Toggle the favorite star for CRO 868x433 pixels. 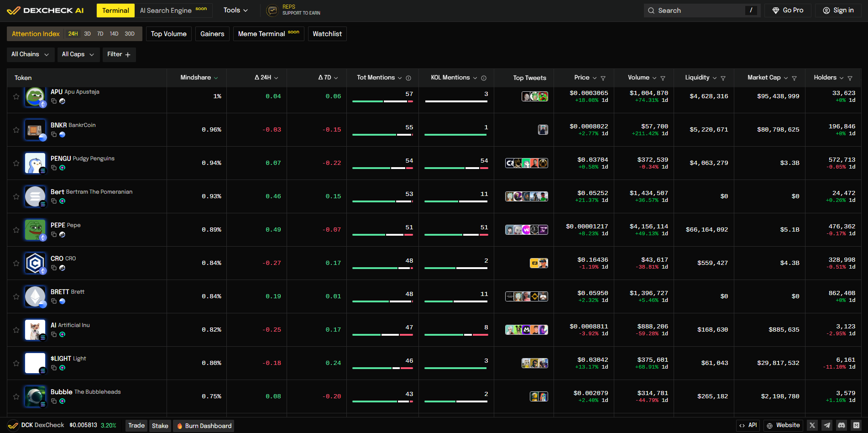[16, 263]
